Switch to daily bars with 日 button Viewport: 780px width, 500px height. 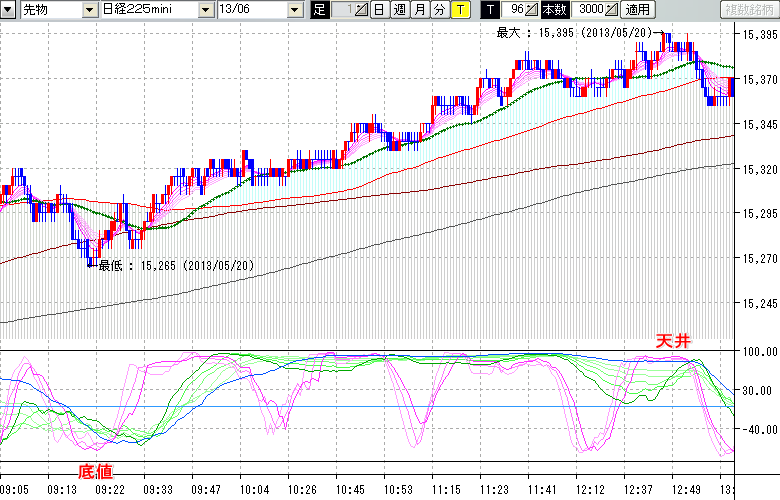coord(379,9)
